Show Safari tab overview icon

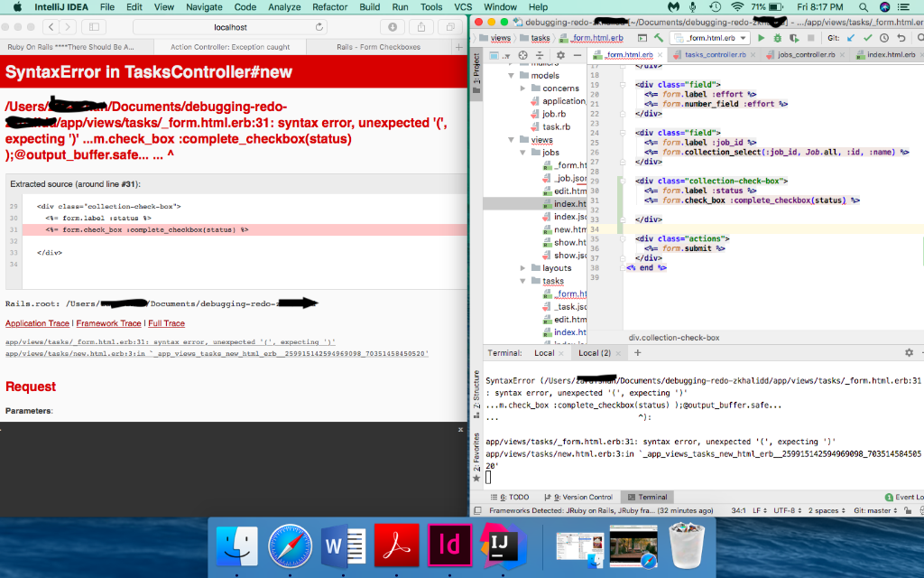[x=450, y=27]
